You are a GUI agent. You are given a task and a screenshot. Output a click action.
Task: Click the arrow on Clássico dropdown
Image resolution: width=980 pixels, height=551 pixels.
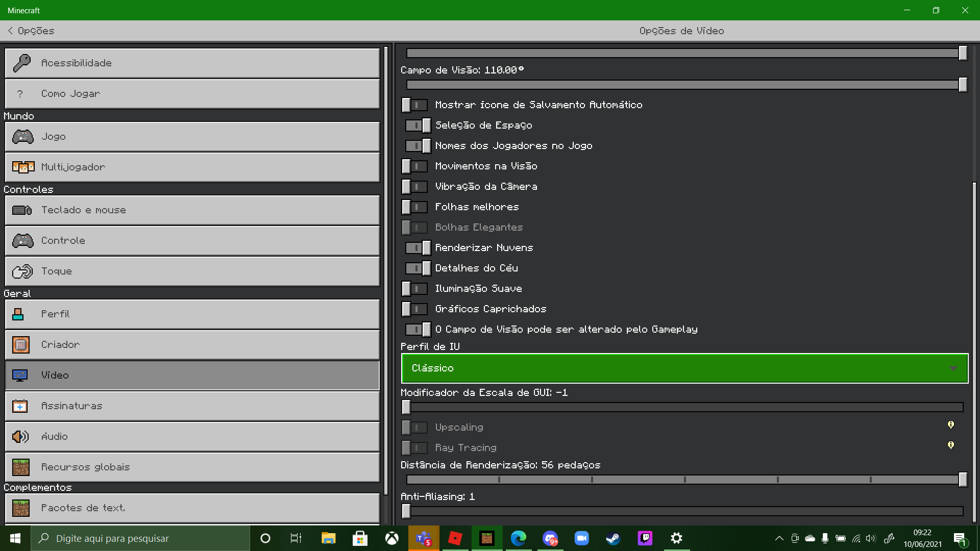953,368
